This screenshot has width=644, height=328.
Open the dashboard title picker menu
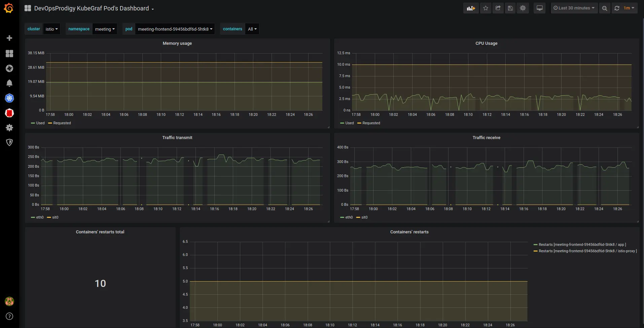tap(92, 8)
